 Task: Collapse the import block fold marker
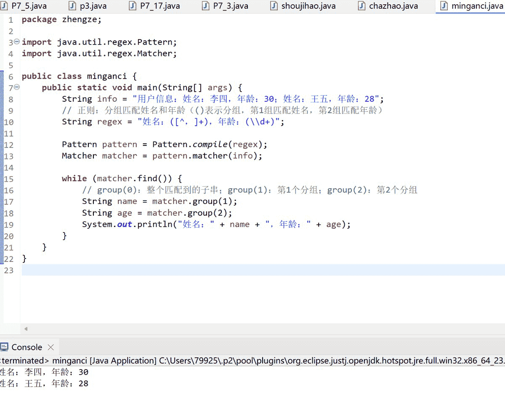tap(17, 42)
